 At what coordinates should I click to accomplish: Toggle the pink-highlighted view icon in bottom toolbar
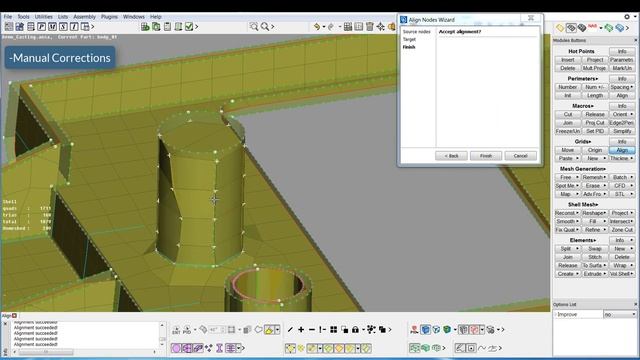coord(474,329)
